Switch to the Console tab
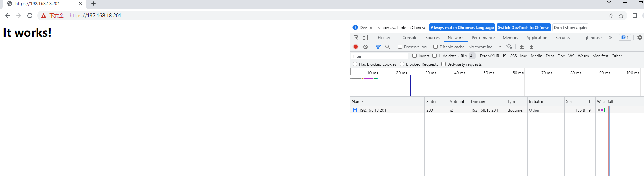This screenshot has width=644, height=176. (x=410, y=38)
